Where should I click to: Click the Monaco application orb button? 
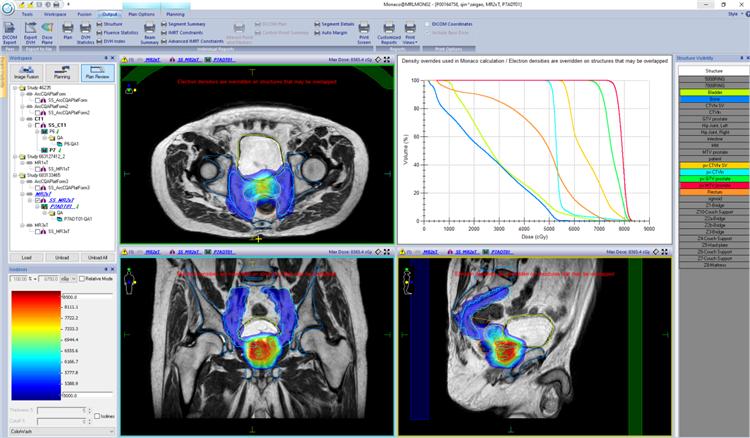click(8, 8)
